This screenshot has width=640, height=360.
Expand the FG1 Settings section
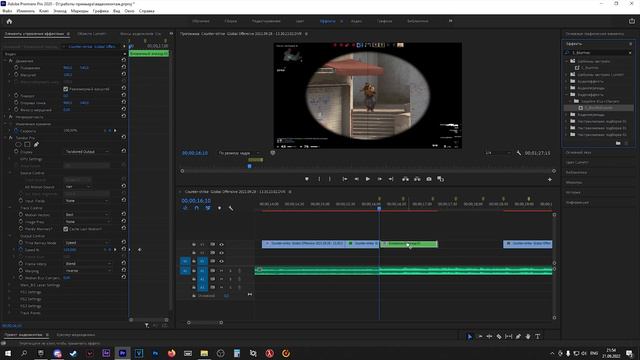[10, 292]
